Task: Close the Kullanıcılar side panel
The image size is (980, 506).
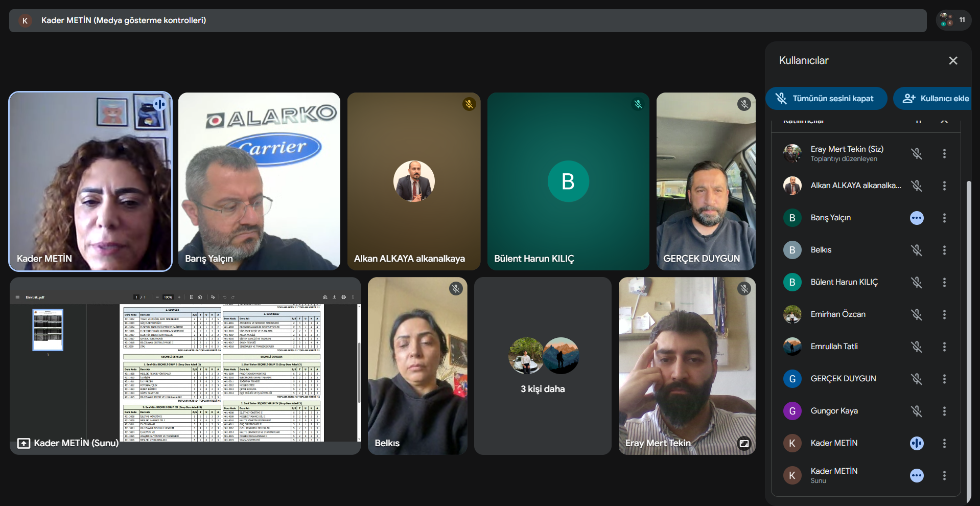Action: pos(953,60)
